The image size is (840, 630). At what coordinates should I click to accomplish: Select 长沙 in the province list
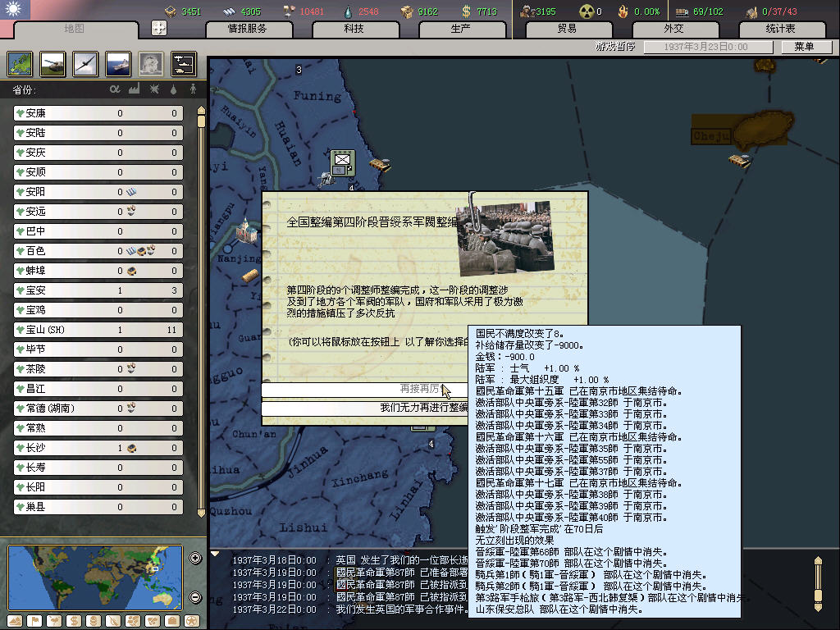click(97, 448)
